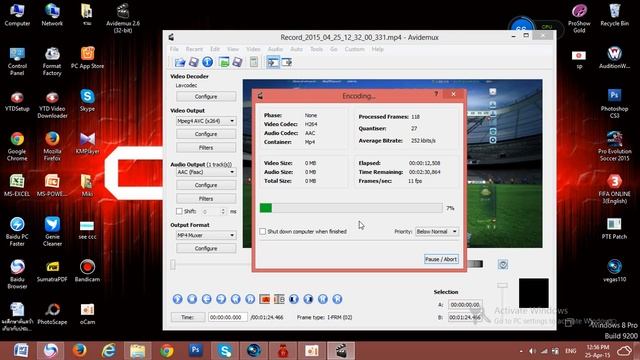
Task: Open PhotoScape desktop icon
Action: point(52,314)
